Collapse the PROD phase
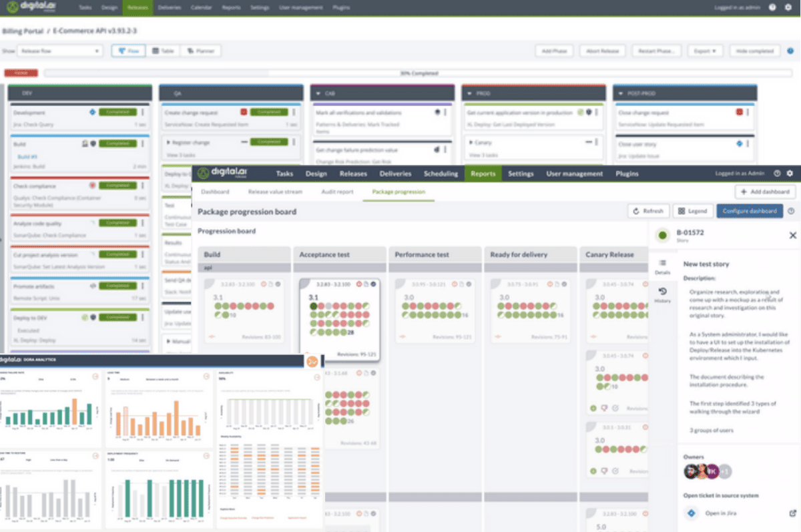The width and height of the screenshot is (801, 532). [x=470, y=94]
